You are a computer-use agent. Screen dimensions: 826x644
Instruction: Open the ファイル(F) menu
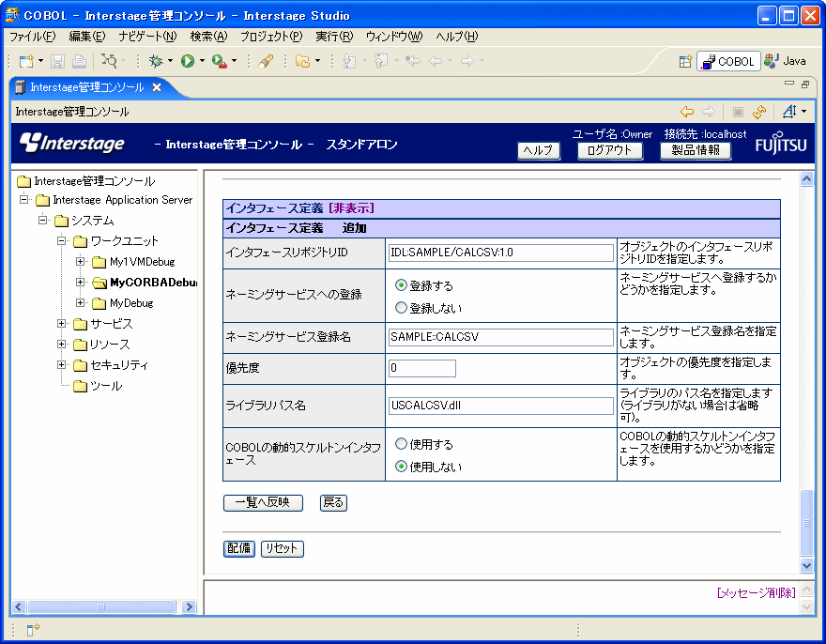coord(33,37)
